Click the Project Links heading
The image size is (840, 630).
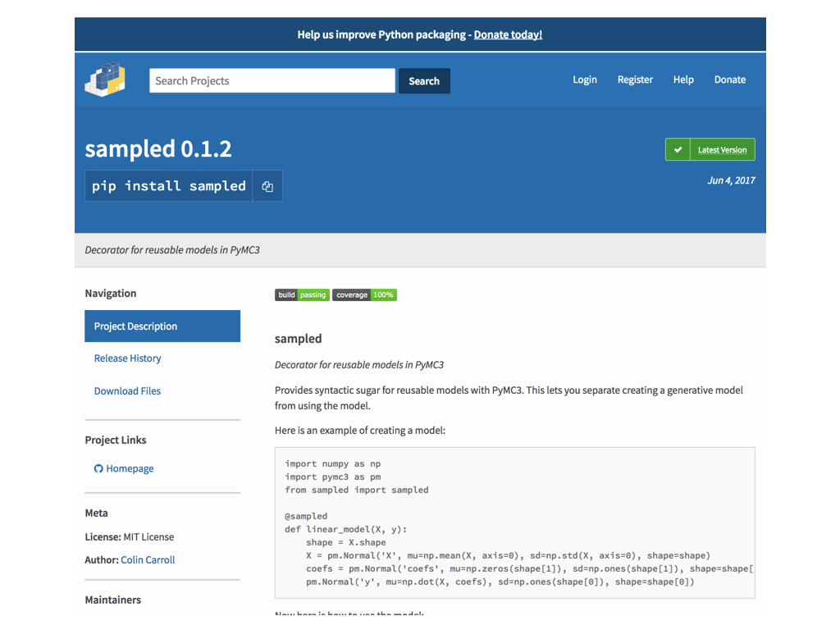coord(116,440)
